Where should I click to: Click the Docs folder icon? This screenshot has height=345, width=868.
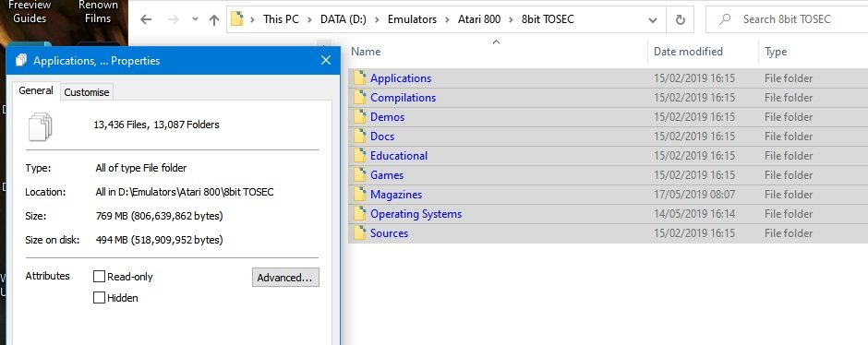pyautogui.click(x=360, y=136)
